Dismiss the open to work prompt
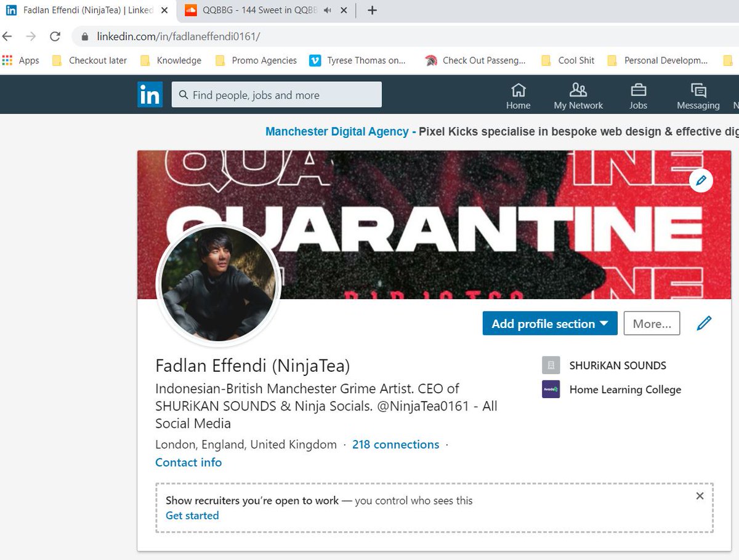Viewport: 739px width, 560px height. pyautogui.click(x=700, y=496)
